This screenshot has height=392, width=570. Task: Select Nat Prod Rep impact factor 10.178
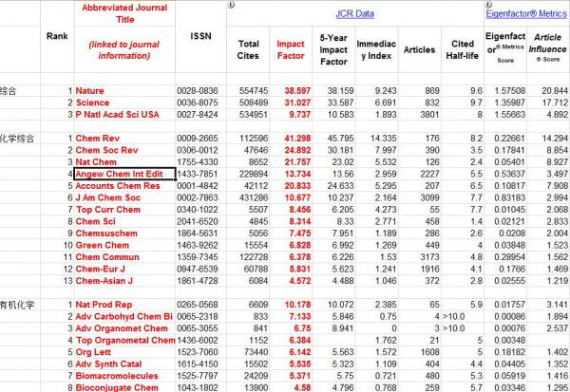(x=297, y=305)
